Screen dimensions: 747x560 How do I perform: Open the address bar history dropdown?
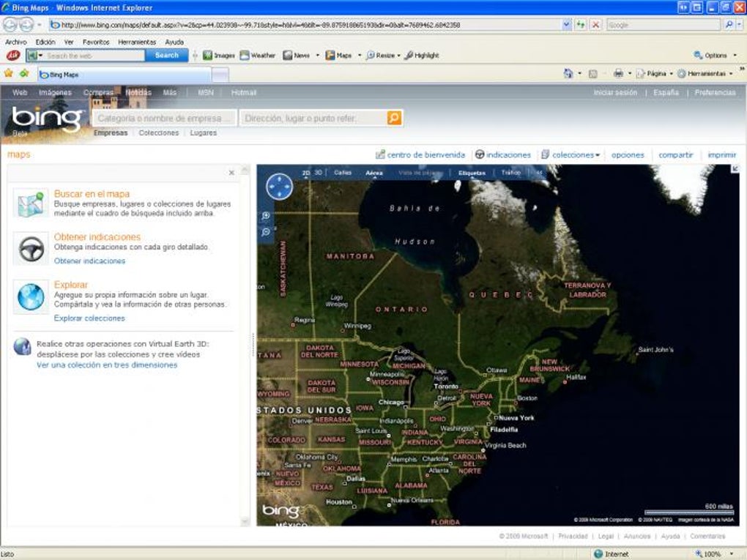click(x=566, y=25)
